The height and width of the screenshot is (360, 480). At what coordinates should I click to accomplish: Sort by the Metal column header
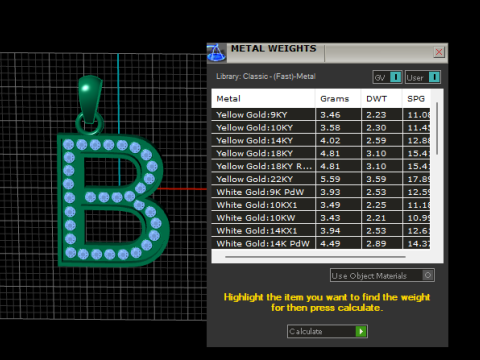(x=263, y=99)
